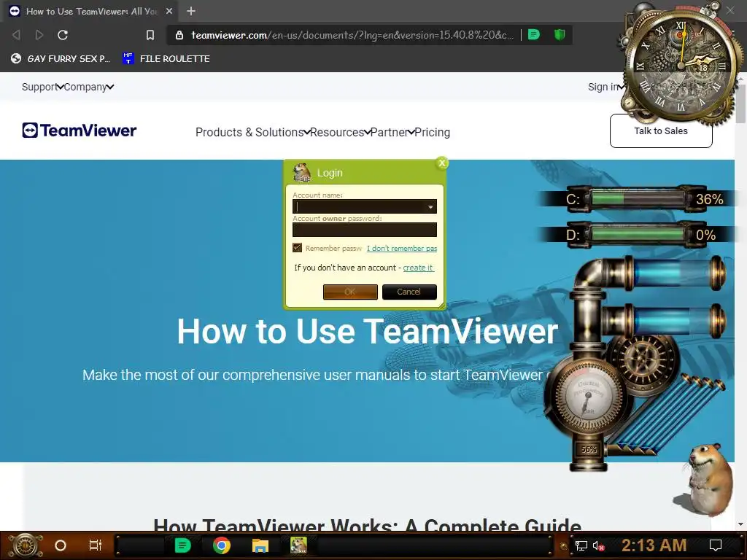Open File Explorer from the taskbar
747x560 pixels.
tap(260, 545)
